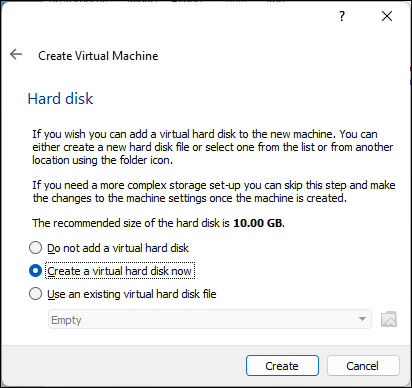Open help with the question mark

(342, 16)
